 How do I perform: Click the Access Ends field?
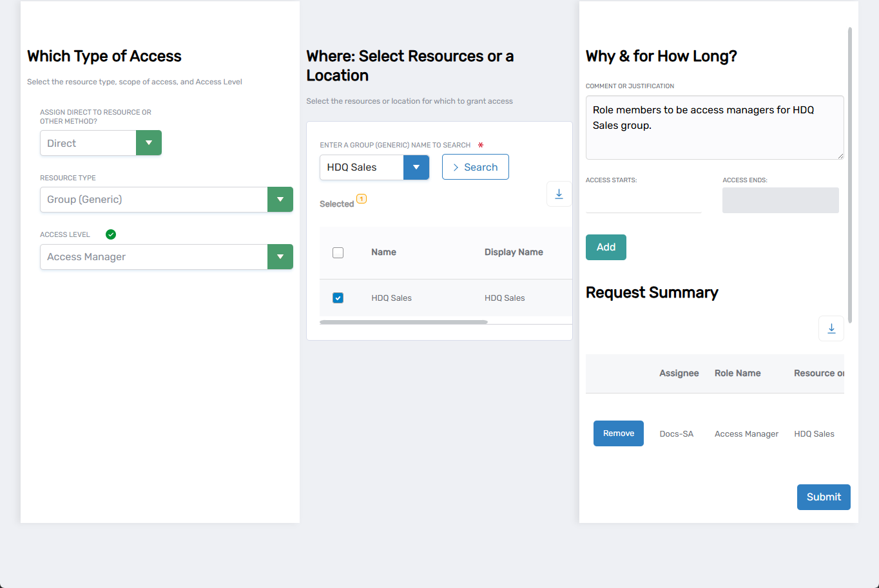[780, 200]
